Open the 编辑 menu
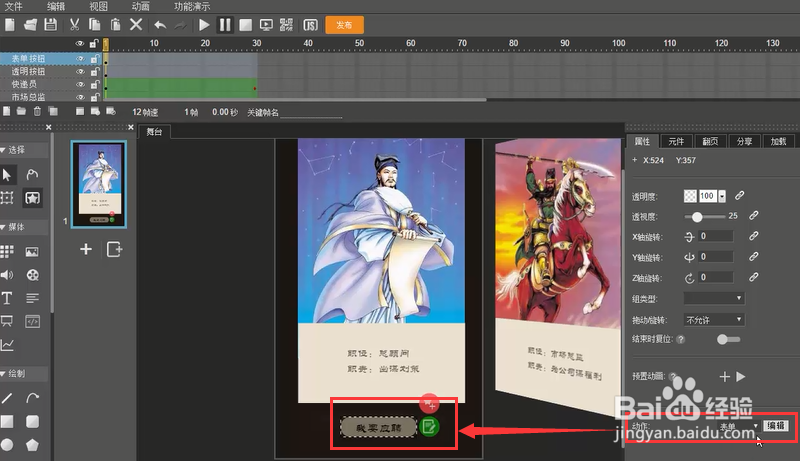This screenshot has width=800, height=461. [56, 6]
